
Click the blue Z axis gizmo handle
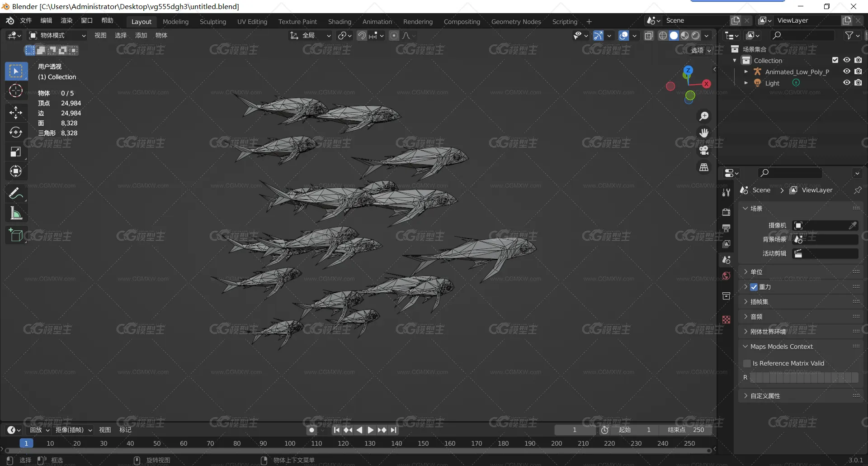point(688,70)
